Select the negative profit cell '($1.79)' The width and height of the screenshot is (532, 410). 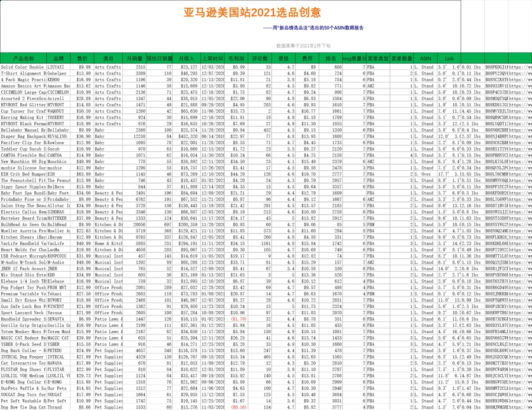236,319
